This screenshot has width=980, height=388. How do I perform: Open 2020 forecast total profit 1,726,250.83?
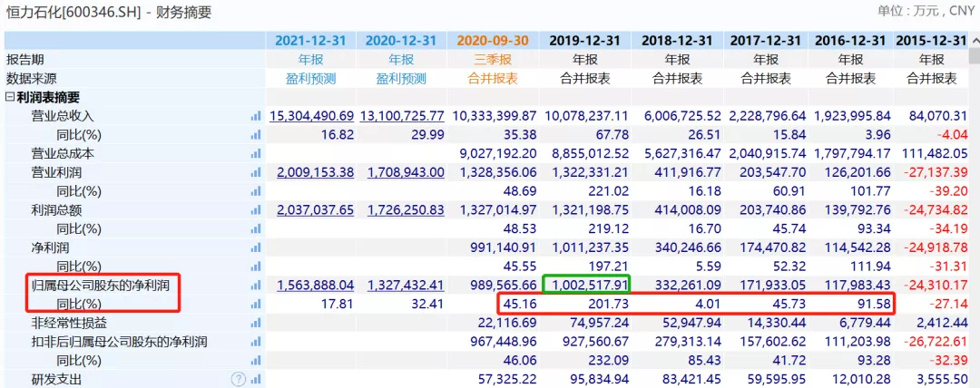(x=406, y=210)
